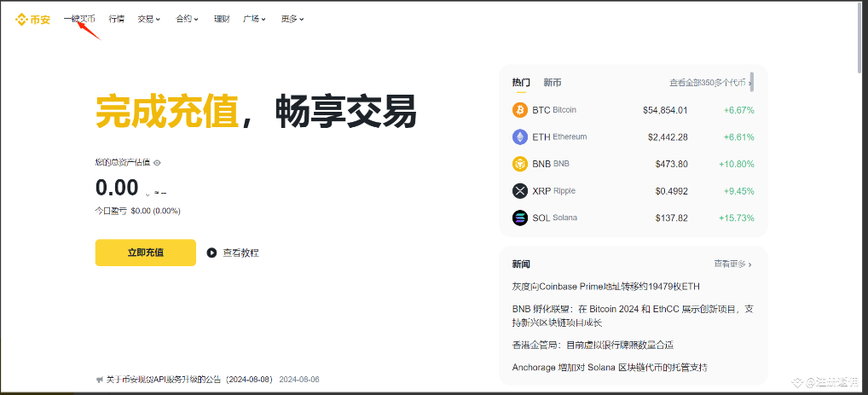Click the 立即充值 button

click(x=146, y=253)
